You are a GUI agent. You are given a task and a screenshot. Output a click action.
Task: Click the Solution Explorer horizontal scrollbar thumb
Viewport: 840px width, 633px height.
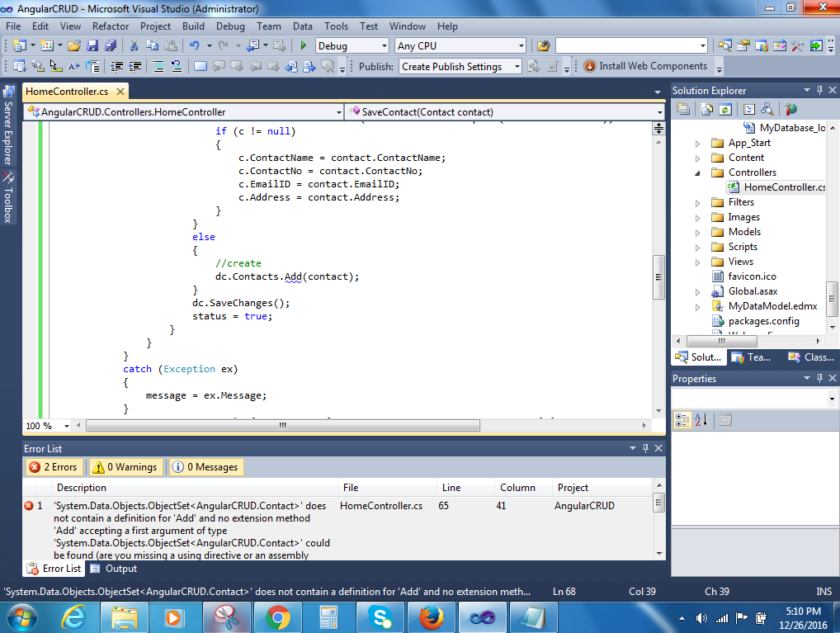coord(722,341)
